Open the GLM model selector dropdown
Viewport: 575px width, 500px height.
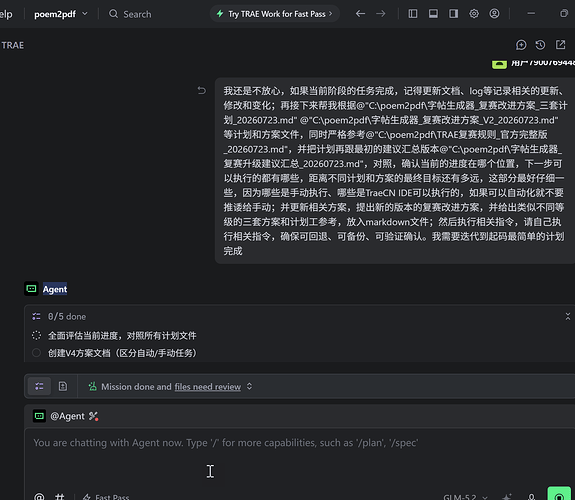465,497
